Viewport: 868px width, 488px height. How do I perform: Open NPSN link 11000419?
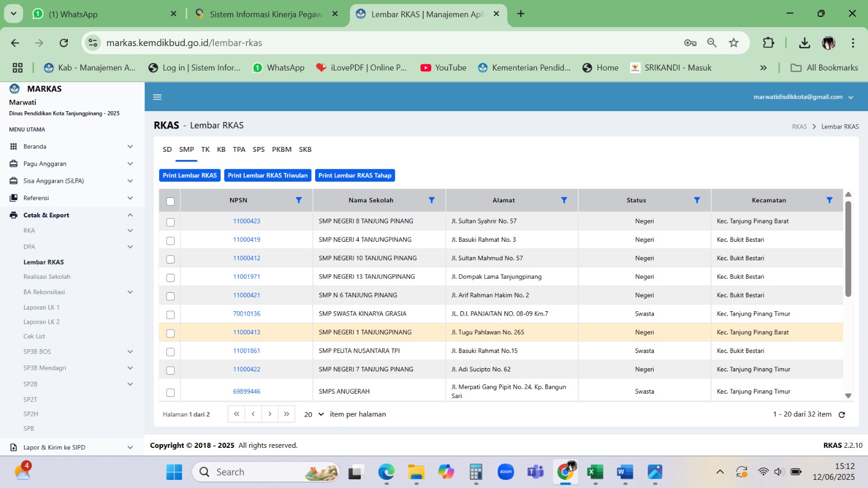coord(246,240)
